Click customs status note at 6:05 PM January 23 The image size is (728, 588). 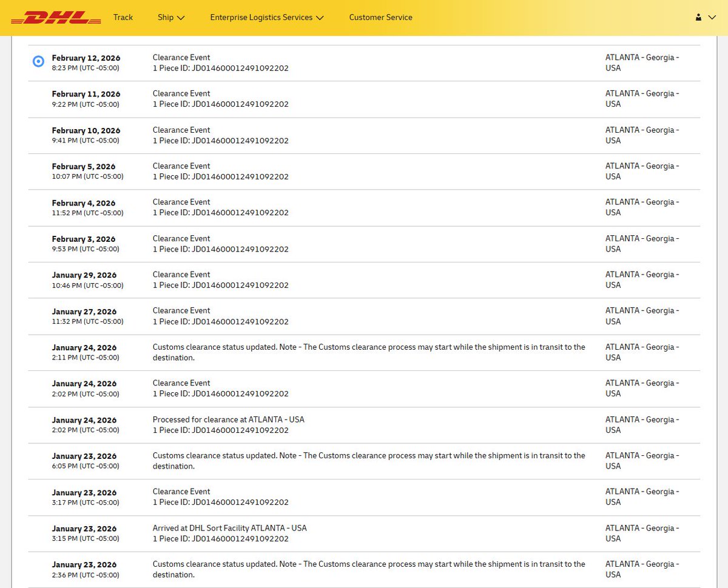(369, 461)
